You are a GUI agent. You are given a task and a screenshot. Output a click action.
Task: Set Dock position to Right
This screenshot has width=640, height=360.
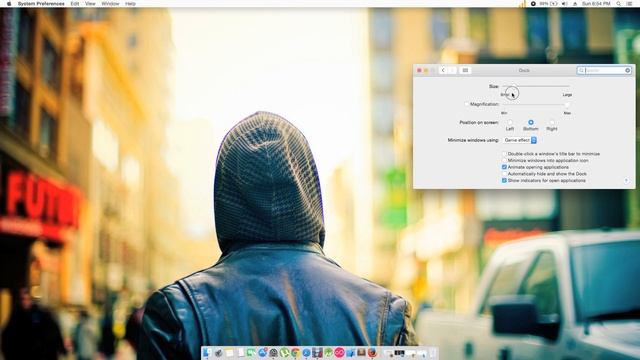552,122
